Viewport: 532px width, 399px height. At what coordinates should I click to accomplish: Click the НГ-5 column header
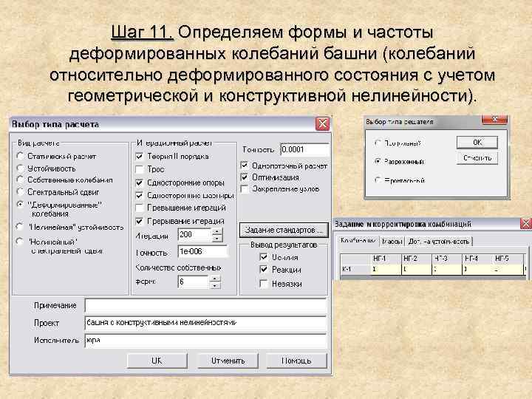pos(508,259)
